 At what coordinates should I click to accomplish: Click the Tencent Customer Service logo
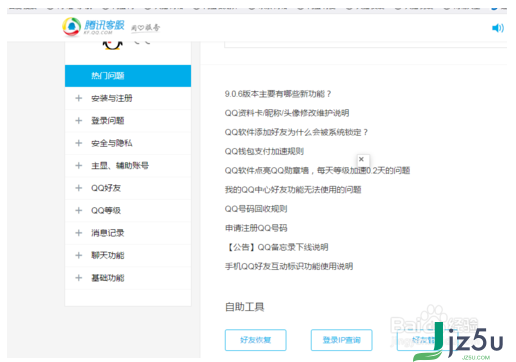click(x=94, y=27)
